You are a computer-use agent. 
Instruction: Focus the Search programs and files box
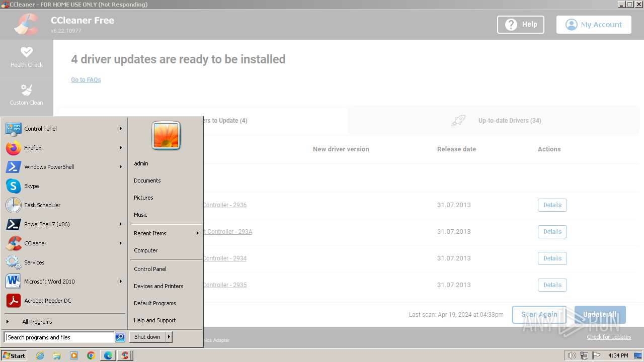pos(59,337)
